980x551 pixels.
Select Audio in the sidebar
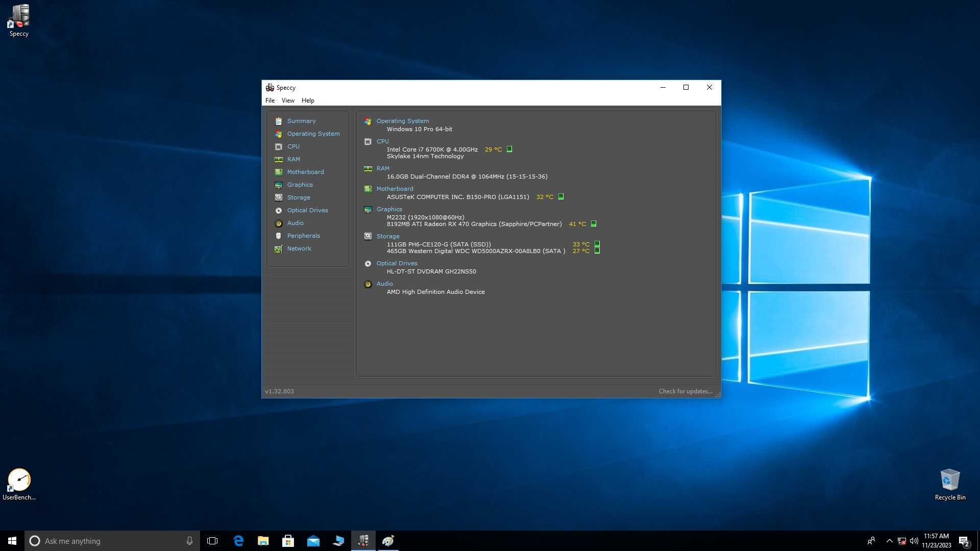[295, 223]
